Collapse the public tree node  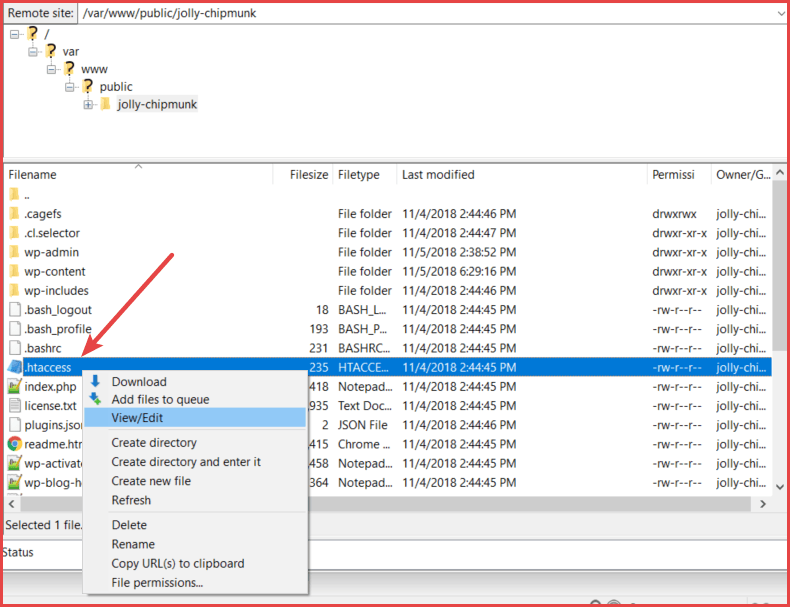click(x=70, y=87)
